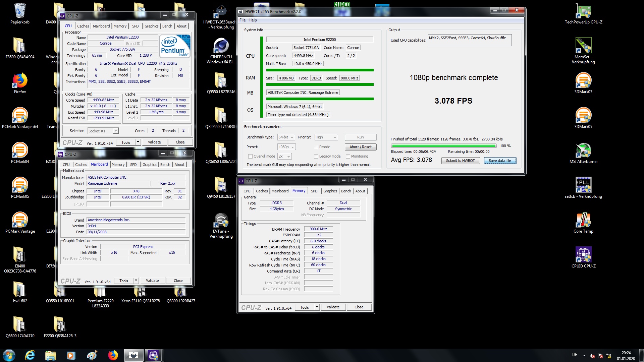Open the MemSet shortcut icon
The height and width of the screenshot is (362, 644).
(x=583, y=51)
